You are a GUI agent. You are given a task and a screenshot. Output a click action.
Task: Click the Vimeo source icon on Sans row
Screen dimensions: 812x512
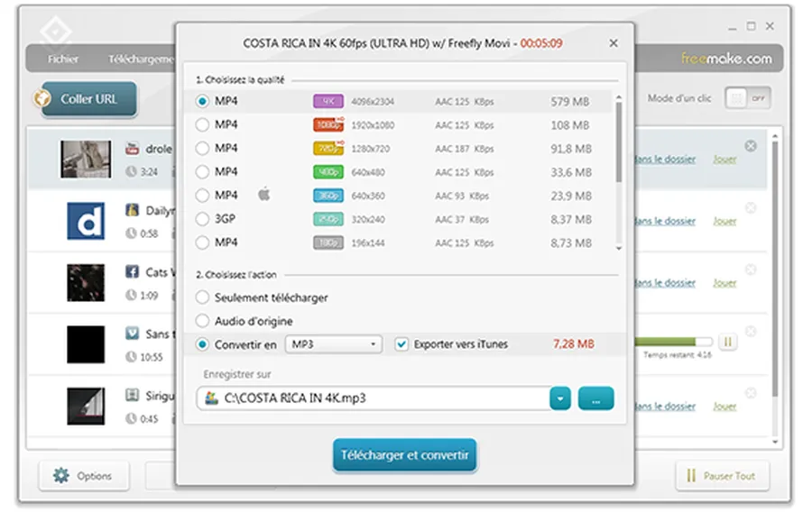(x=132, y=333)
